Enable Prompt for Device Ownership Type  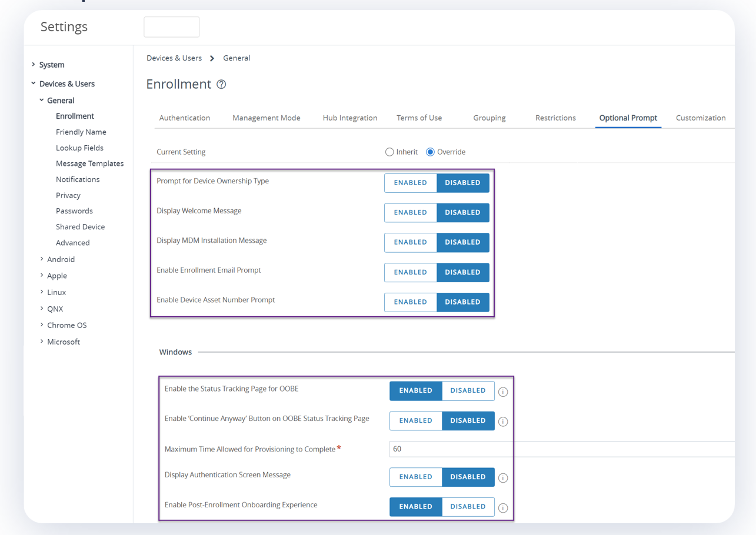click(411, 183)
